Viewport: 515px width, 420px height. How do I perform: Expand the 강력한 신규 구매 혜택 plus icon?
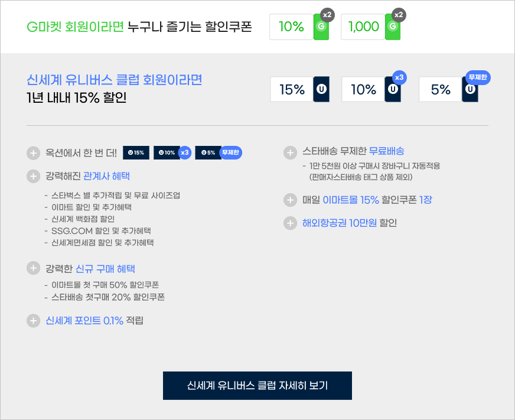click(33, 268)
